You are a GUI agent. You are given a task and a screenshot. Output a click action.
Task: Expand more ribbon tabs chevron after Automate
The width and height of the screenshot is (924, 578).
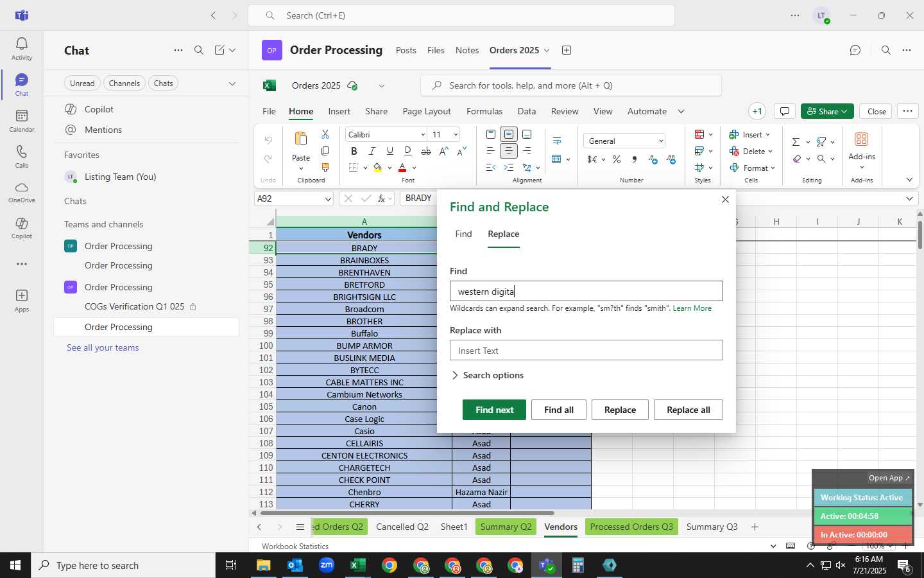pyautogui.click(x=681, y=112)
